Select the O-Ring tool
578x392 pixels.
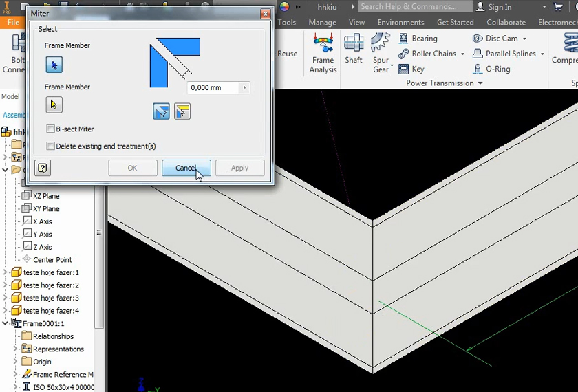point(491,69)
